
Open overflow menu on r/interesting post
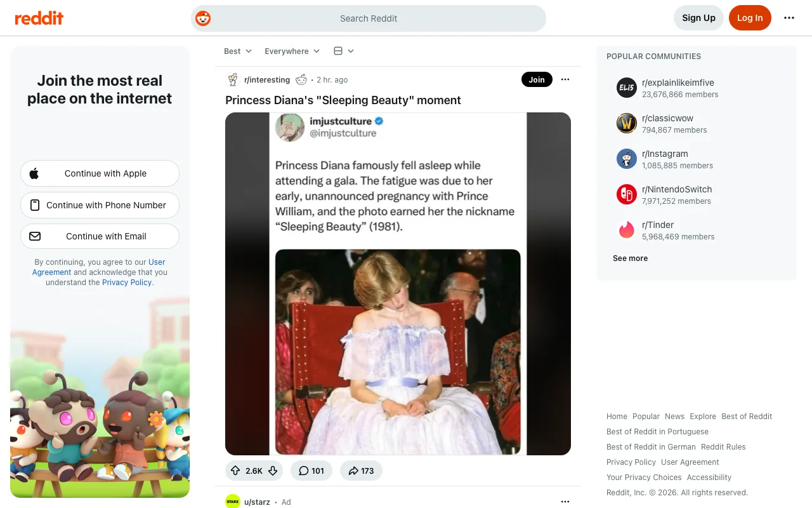point(565,79)
